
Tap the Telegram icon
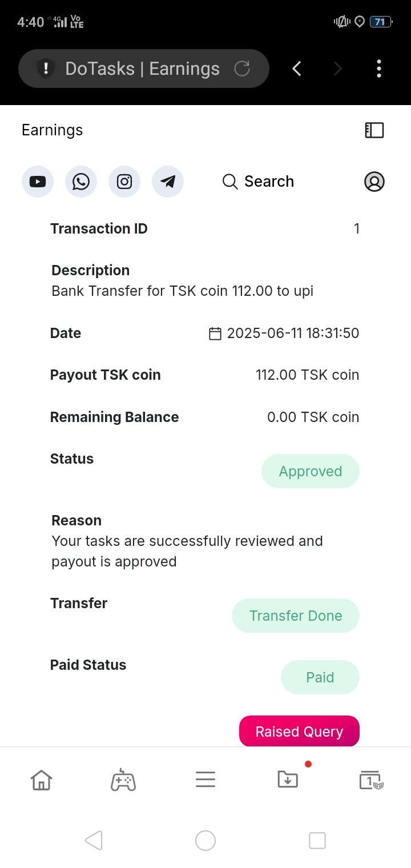pos(168,182)
